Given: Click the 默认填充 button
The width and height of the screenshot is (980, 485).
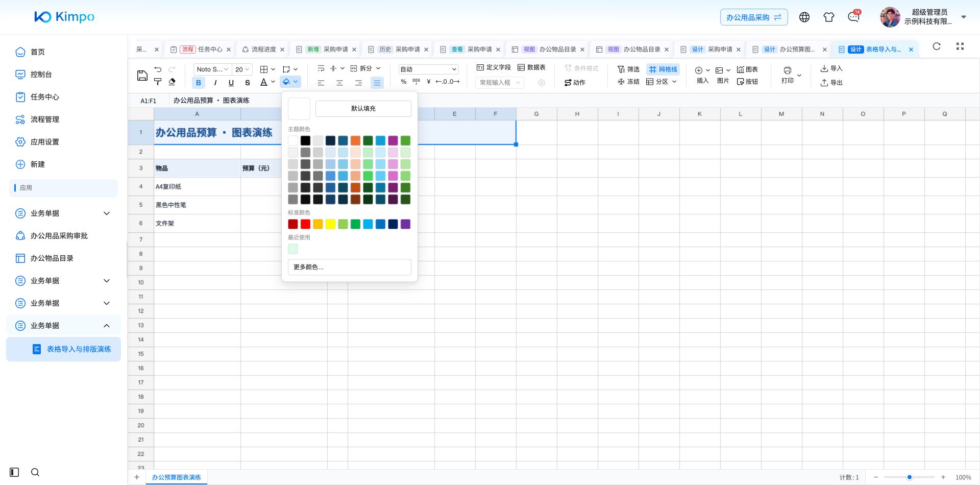Looking at the screenshot, I should click(x=363, y=109).
